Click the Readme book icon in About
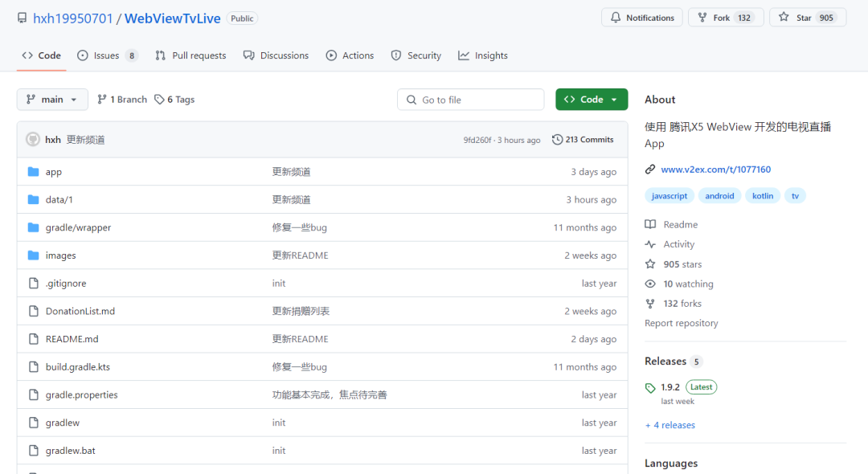The height and width of the screenshot is (474, 868). tap(650, 225)
